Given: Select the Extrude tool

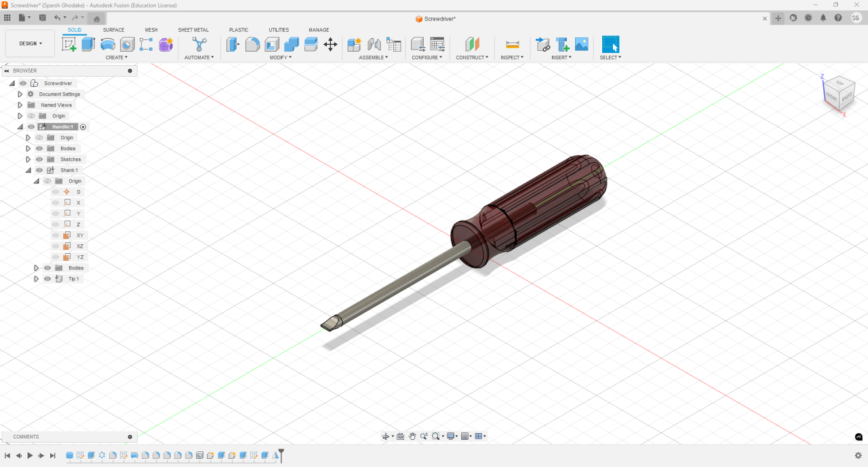Looking at the screenshot, I should [88, 44].
